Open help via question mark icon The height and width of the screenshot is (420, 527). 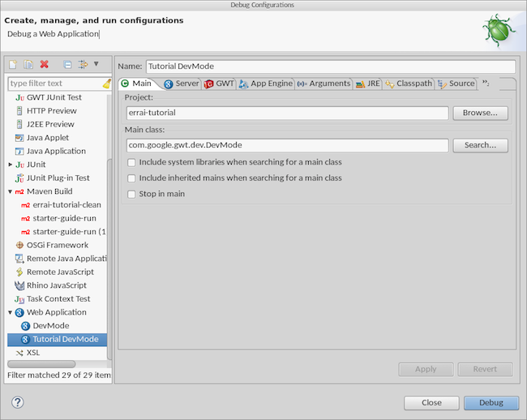pos(18,402)
